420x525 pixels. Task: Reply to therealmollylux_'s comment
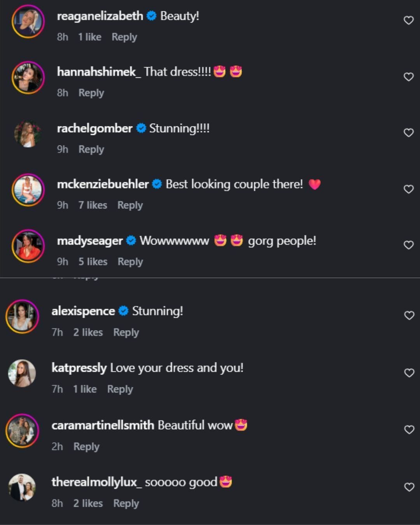(x=126, y=503)
